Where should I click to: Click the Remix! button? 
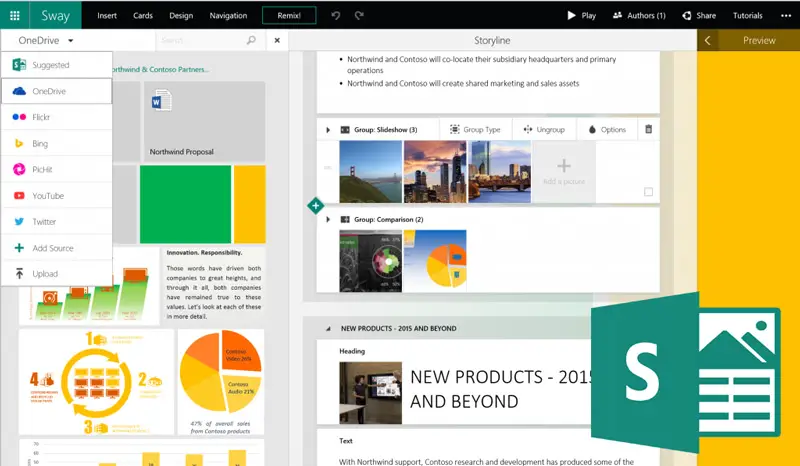pos(289,15)
